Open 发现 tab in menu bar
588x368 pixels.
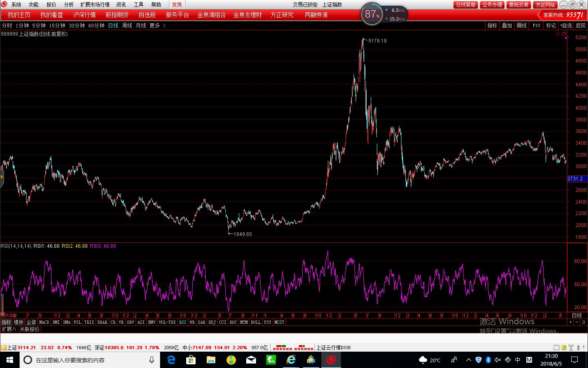[177, 4]
